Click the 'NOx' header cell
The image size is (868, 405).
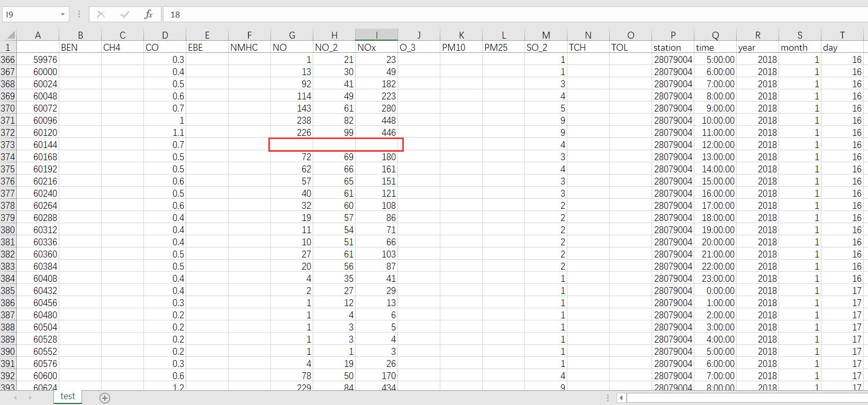tap(376, 48)
